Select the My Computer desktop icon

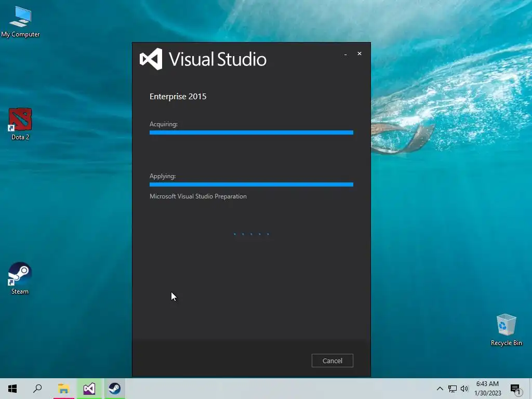click(x=20, y=22)
